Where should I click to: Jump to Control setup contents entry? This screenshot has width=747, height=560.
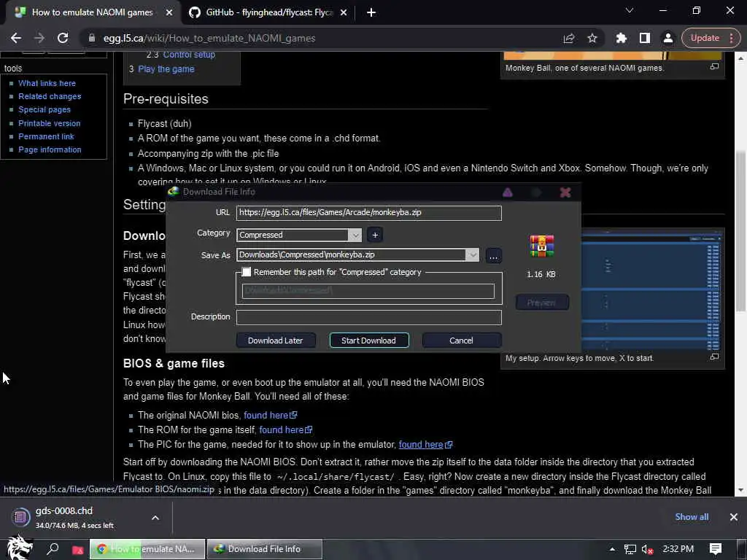[x=189, y=55]
